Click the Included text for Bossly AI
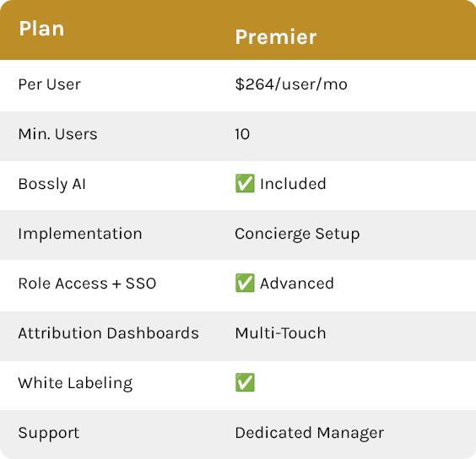The width and height of the screenshot is (476, 459). click(x=293, y=184)
